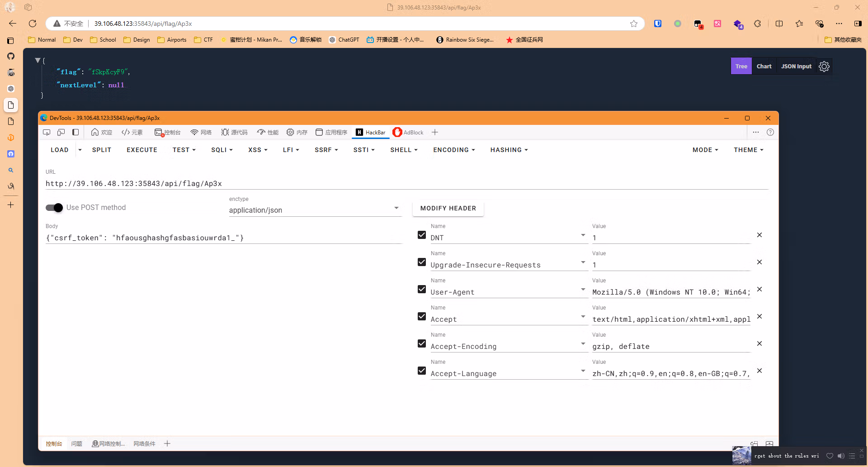Viewport: 868px width, 467px height.
Task: Open the GitHub sidebar icon
Action: pyautogui.click(x=11, y=56)
